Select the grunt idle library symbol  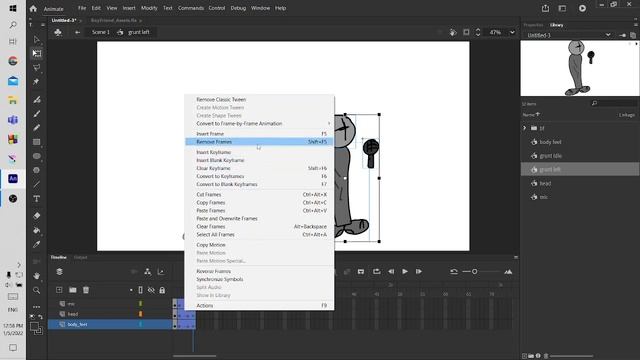coord(551,156)
